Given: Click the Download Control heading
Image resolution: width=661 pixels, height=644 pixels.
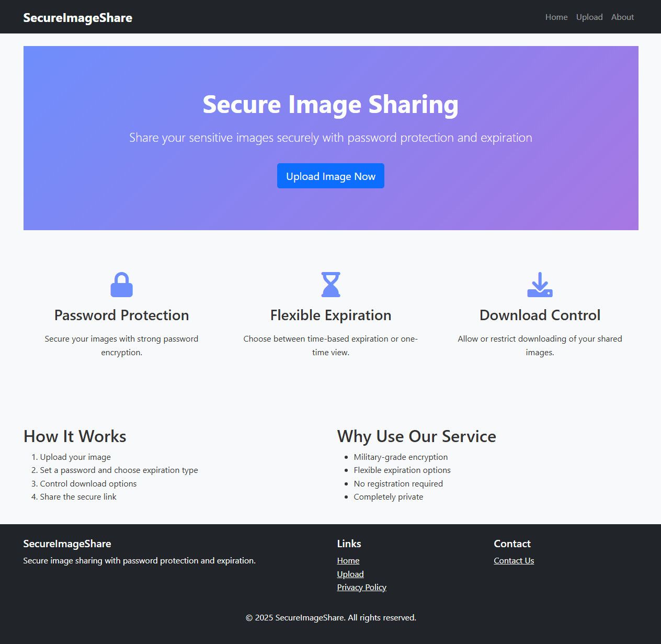Looking at the screenshot, I should [540, 315].
